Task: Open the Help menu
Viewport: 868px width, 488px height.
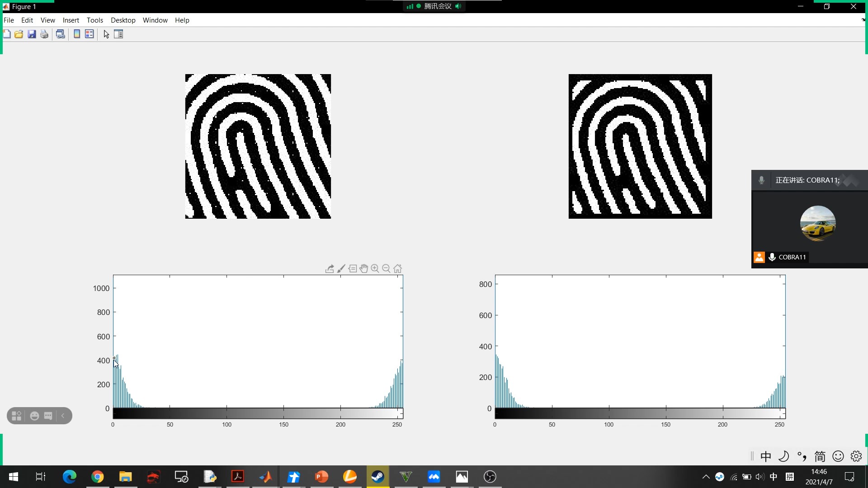Action: click(x=182, y=20)
